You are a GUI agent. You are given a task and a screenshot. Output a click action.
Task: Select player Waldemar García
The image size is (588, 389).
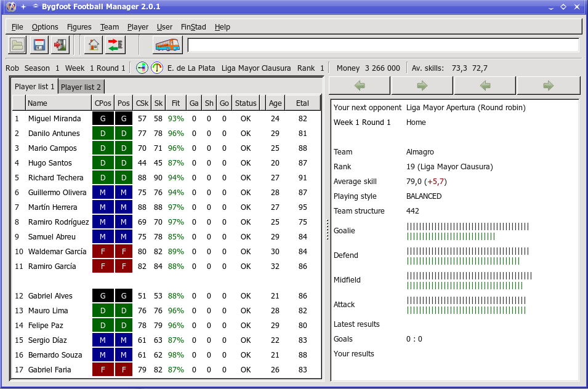click(x=167, y=252)
